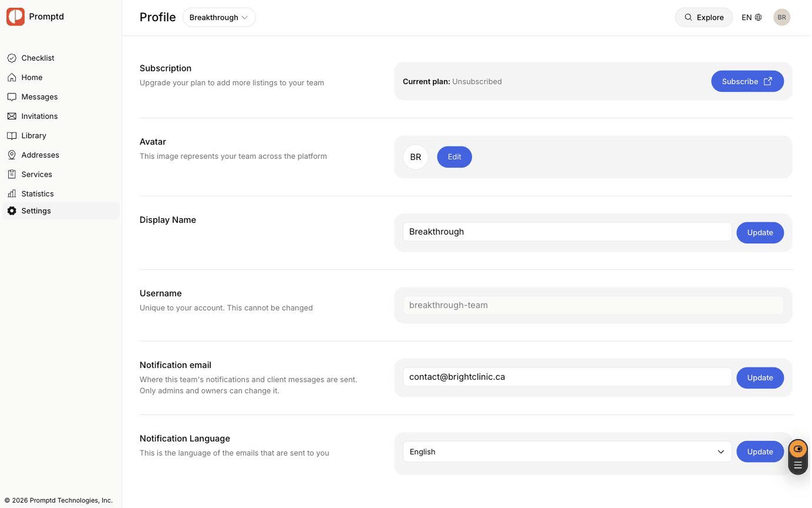Click the Avatar section heading
Image resolution: width=812 pixels, height=508 pixels.
pos(153,142)
